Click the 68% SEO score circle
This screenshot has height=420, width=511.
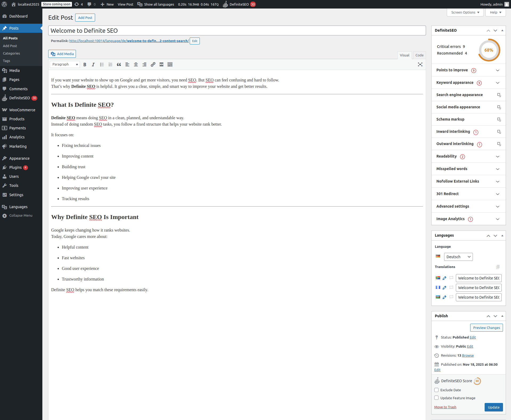click(489, 50)
